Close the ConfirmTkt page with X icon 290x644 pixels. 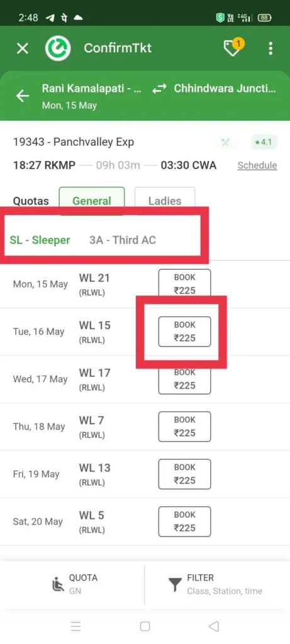22,48
